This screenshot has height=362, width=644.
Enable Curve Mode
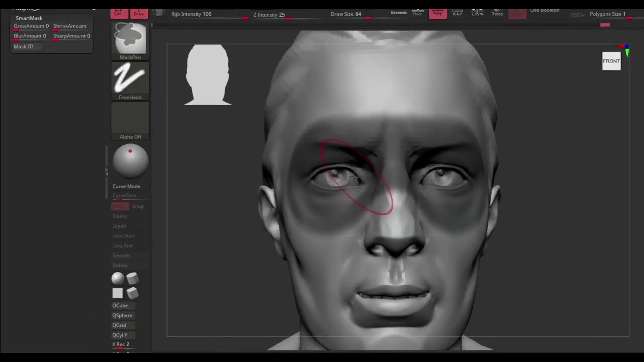[126, 186]
